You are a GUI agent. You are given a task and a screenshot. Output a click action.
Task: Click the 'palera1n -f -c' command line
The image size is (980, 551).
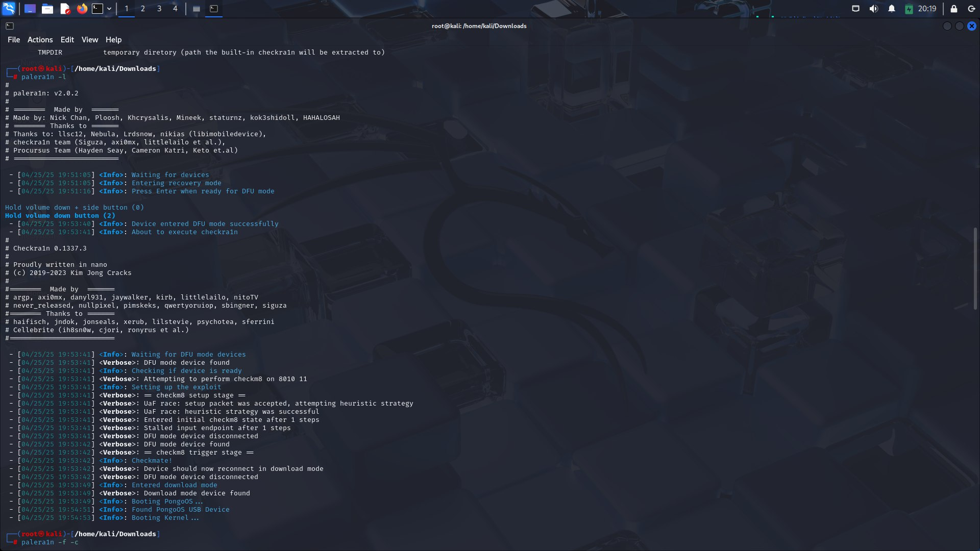50,542
